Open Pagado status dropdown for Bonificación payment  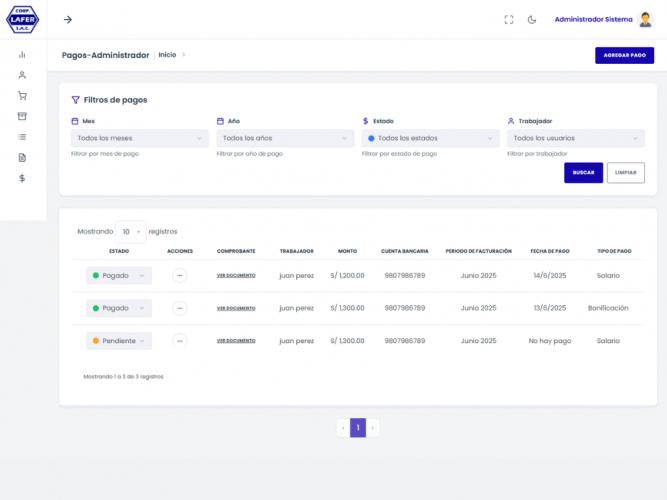[119, 308]
